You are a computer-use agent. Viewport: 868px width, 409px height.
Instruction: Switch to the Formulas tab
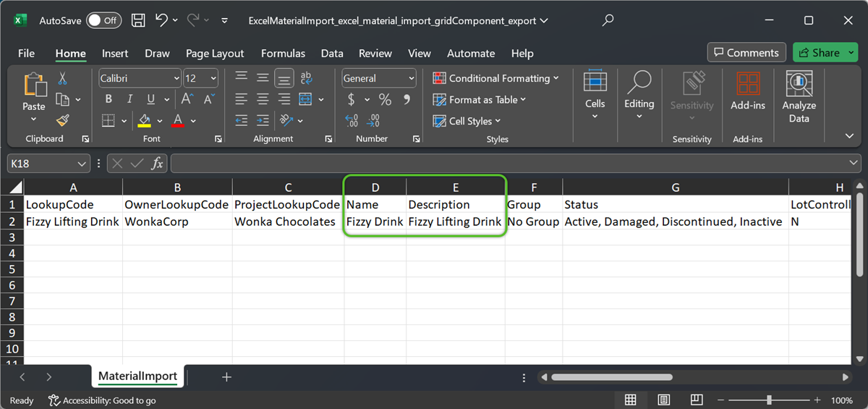283,53
